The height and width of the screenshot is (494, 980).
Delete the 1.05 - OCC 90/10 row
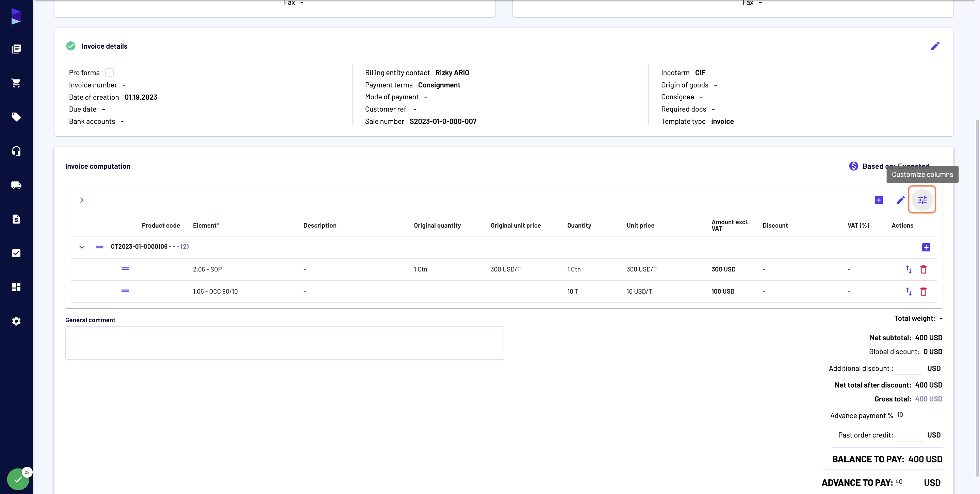(923, 292)
